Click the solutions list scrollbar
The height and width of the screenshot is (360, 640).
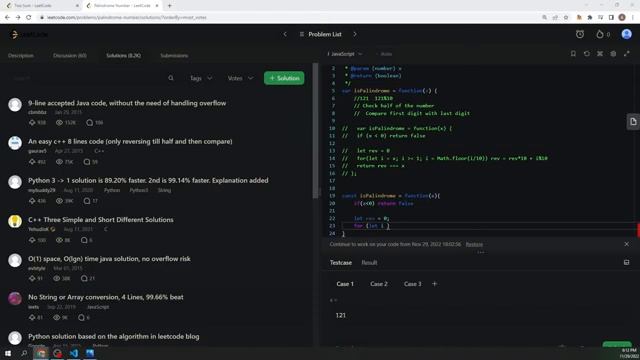coord(315,131)
